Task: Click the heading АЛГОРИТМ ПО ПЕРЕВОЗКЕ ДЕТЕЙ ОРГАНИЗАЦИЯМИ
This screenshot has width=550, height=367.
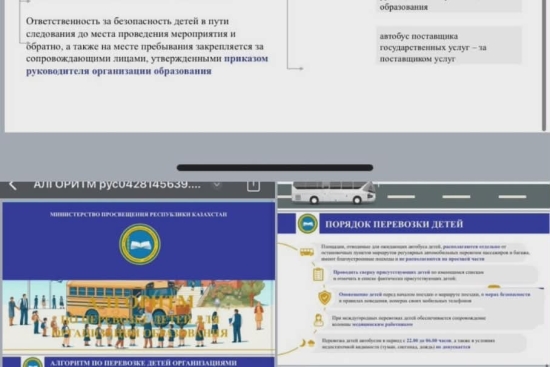Action: pos(143,363)
